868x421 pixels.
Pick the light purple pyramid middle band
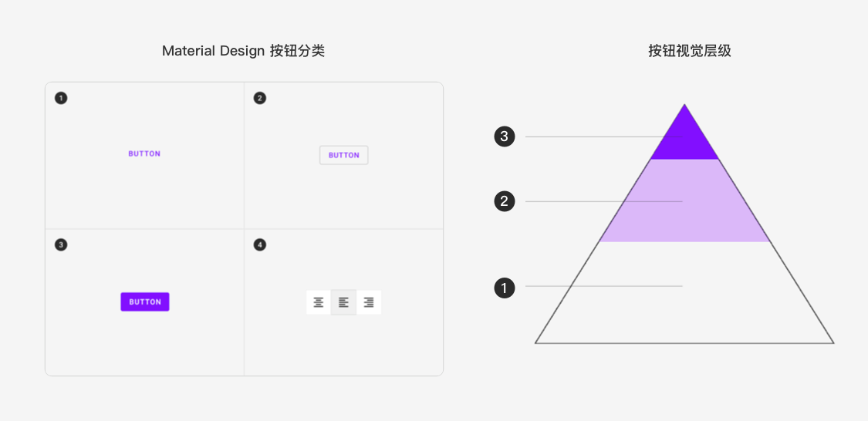(x=685, y=200)
